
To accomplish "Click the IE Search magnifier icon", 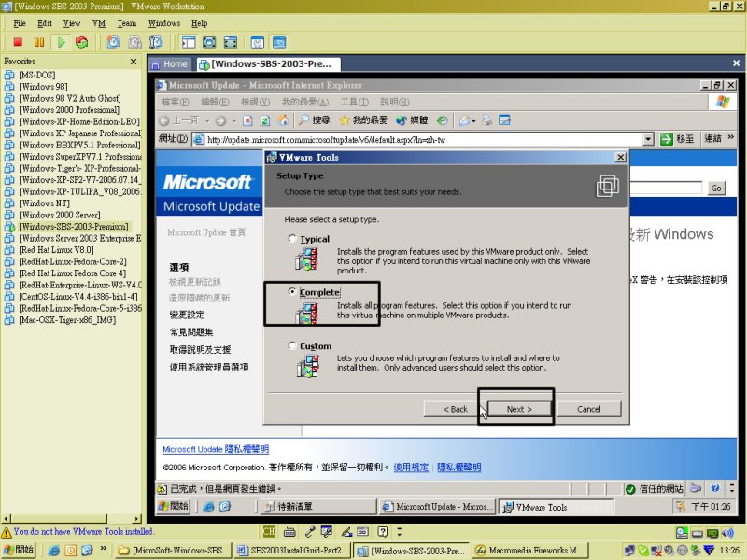I will [303, 120].
